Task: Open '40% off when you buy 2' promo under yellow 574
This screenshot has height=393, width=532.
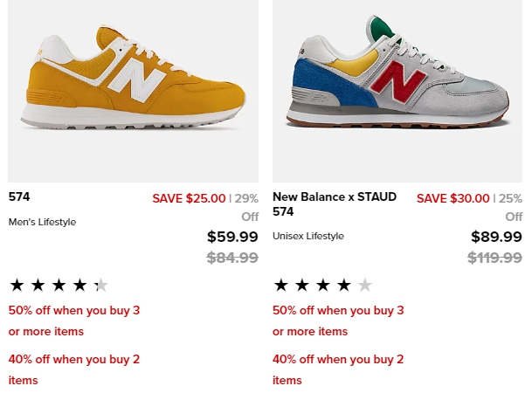Action: click(x=74, y=369)
